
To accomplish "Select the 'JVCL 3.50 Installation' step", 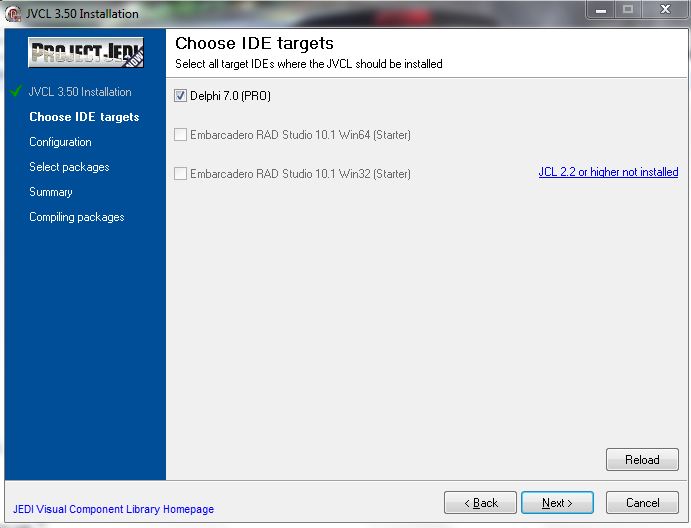I will pos(80,92).
